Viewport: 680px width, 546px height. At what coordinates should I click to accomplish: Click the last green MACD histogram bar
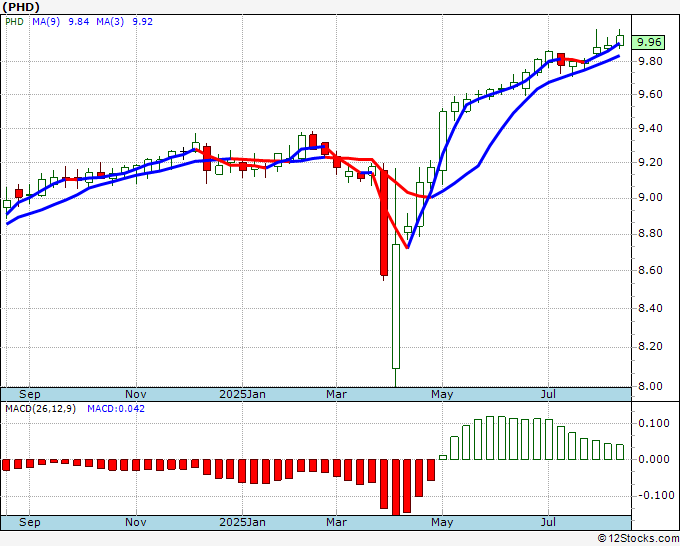coord(620,451)
